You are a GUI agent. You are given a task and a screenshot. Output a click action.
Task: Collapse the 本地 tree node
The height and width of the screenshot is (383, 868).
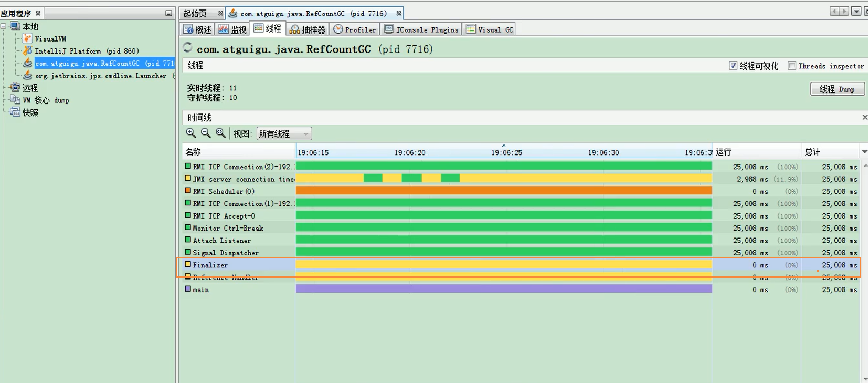coord(4,26)
